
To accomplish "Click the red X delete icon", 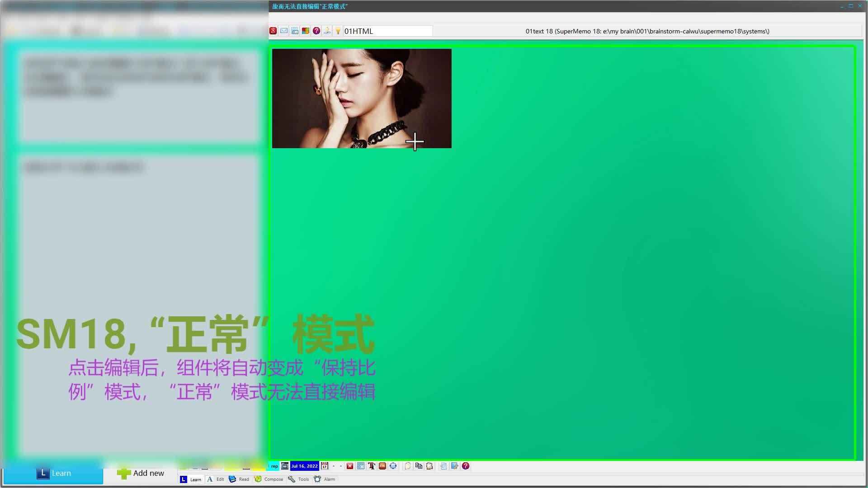I will 350,466.
